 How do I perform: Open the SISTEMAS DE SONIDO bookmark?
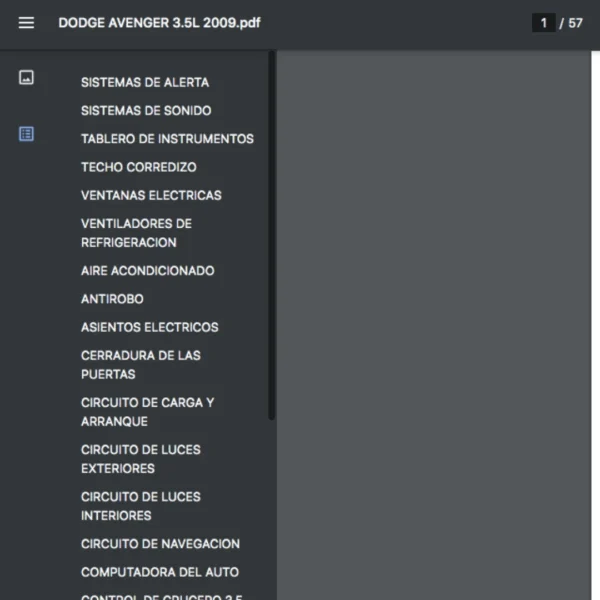(146, 111)
